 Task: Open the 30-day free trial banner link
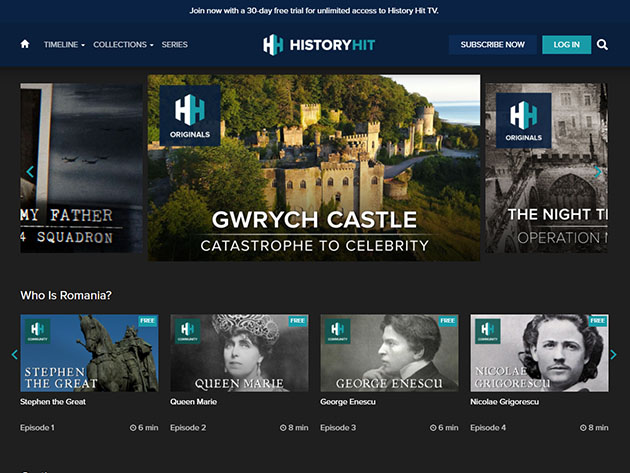point(314,11)
